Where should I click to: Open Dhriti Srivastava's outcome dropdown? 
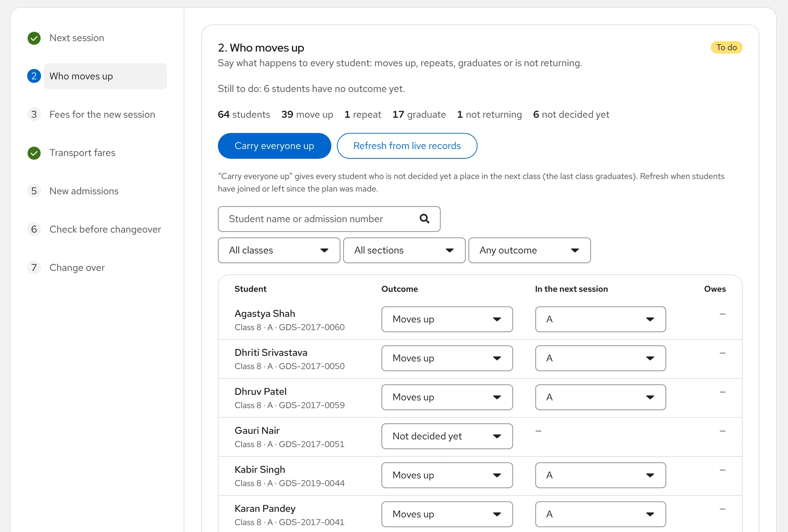pos(447,358)
